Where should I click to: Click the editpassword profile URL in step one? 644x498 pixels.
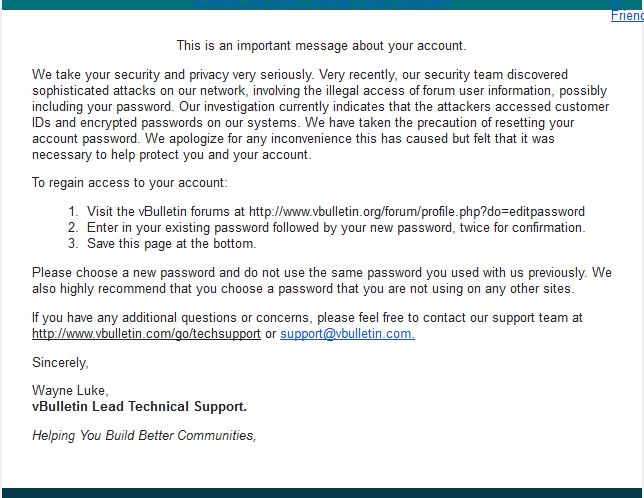coord(416,212)
